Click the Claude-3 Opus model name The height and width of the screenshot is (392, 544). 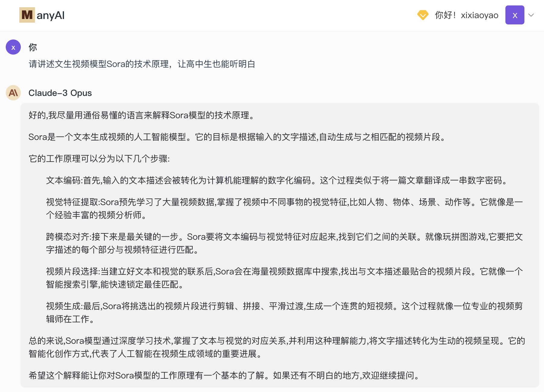[60, 93]
